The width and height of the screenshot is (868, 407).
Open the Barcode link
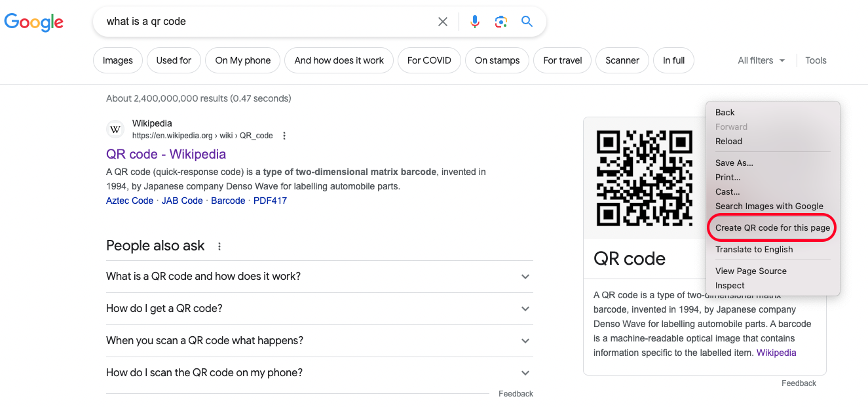tap(228, 201)
